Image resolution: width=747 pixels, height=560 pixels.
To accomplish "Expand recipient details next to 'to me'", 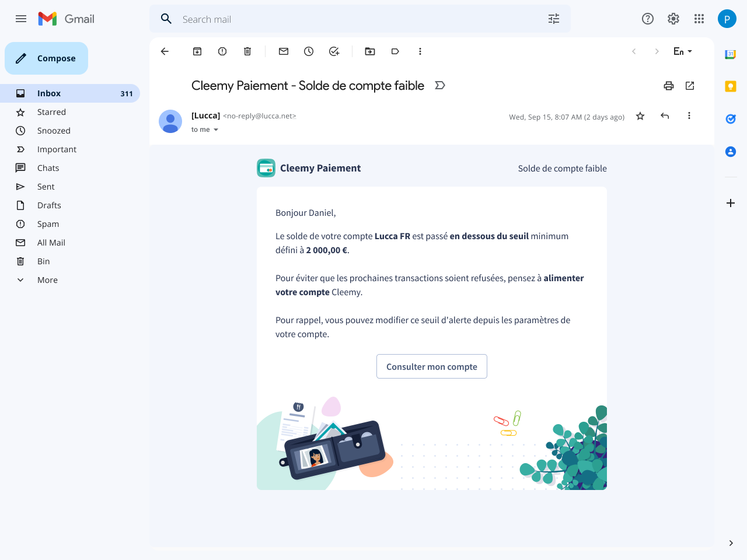I will 216,129.
